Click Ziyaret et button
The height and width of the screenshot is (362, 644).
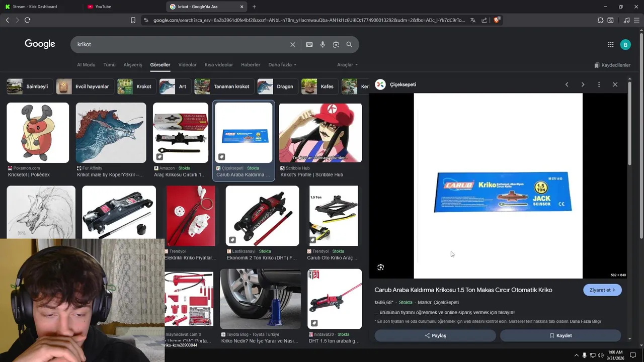pos(602,290)
